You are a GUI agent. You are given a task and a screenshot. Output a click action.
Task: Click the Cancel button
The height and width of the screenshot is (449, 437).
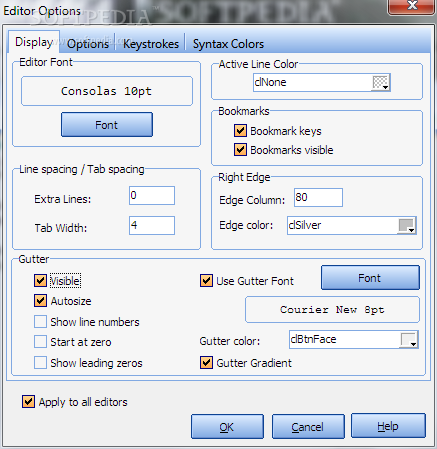pos(308,427)
